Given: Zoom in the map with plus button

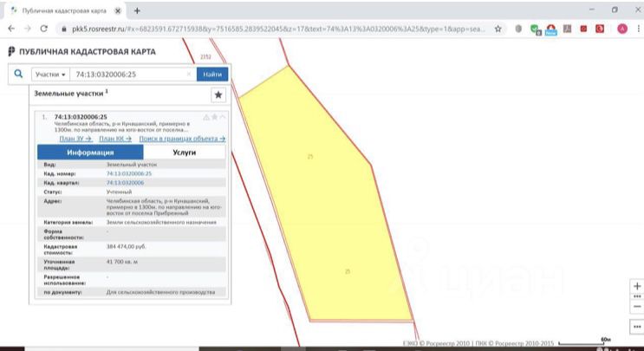Looking at the screenshot, I should 637,286.
